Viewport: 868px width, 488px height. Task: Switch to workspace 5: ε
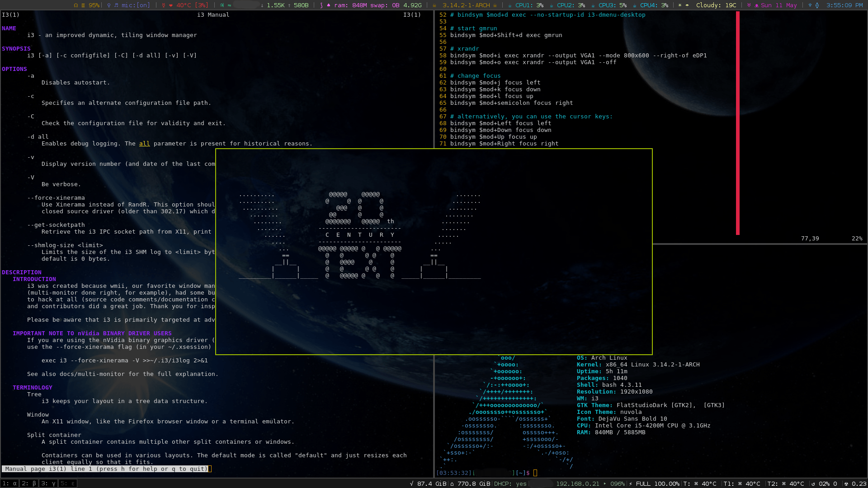click(68, 483)
